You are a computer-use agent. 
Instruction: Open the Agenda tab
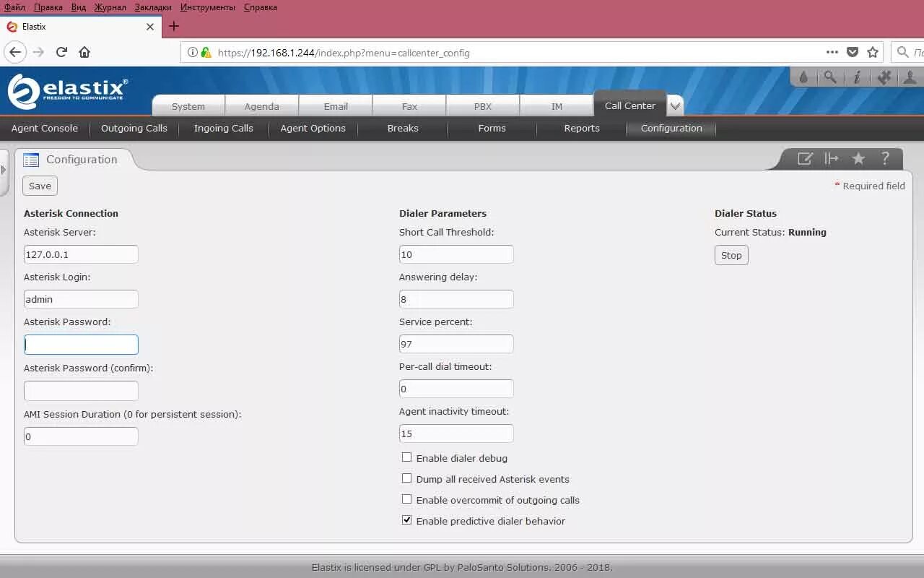(261, 106)
